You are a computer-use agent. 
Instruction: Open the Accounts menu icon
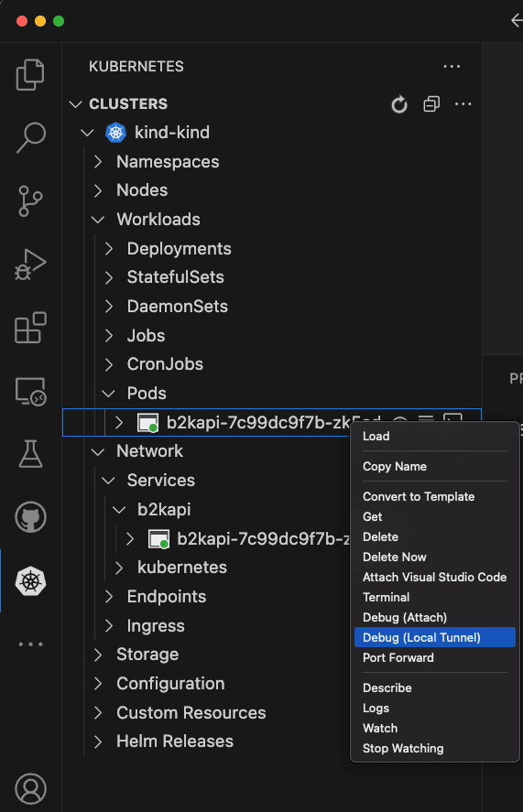click(30, 788)
